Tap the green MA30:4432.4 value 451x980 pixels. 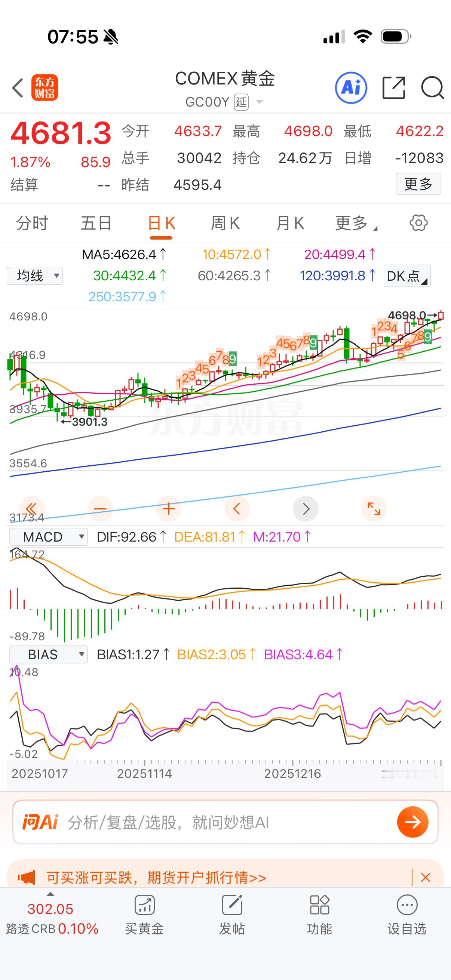[129, 275]
